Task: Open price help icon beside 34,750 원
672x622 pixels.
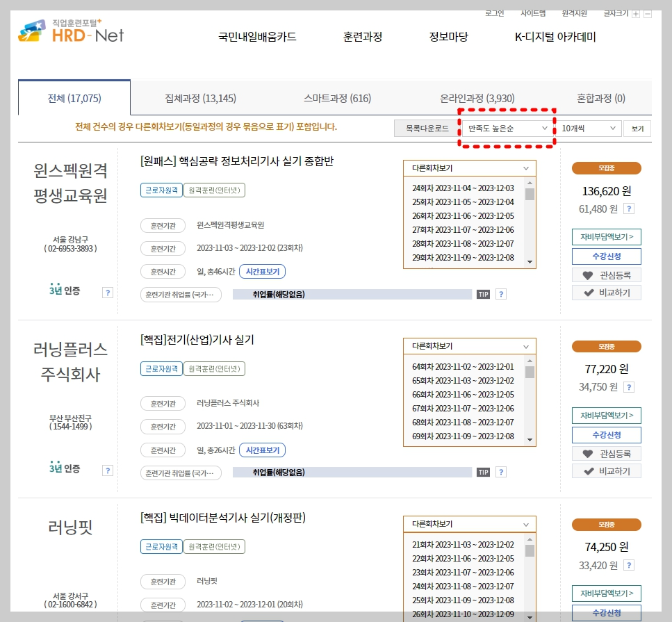Action: (629, 388)
